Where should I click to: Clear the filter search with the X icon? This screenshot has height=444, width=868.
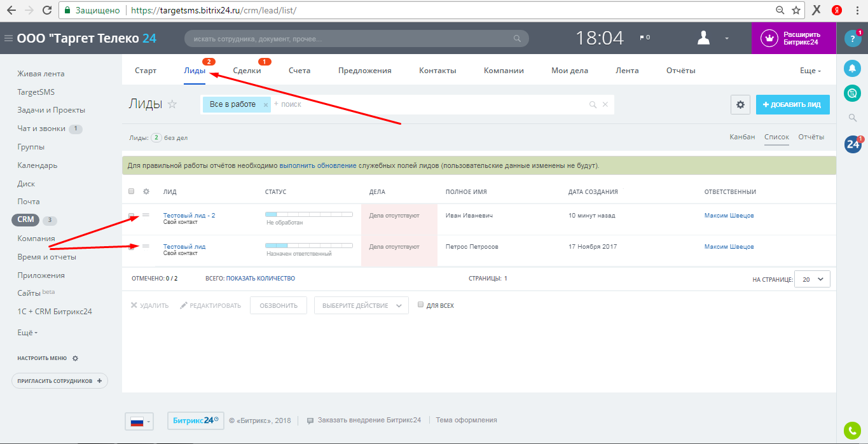(x=605, y=105)
